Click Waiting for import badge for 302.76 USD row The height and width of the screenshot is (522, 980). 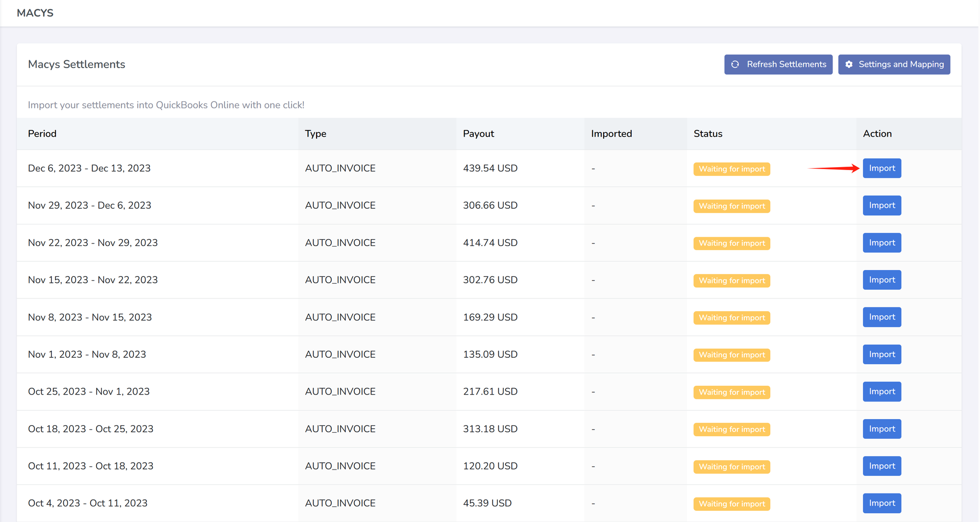pos(732,281)
